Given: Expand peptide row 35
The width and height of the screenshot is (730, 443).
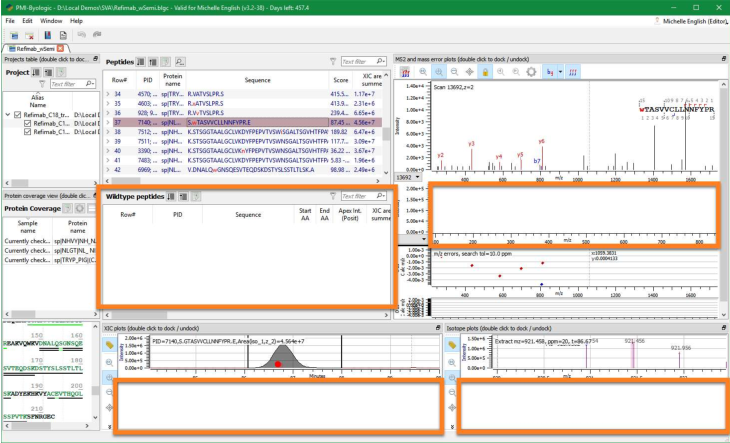Looking at the screenshot, I should click(108, 103).
